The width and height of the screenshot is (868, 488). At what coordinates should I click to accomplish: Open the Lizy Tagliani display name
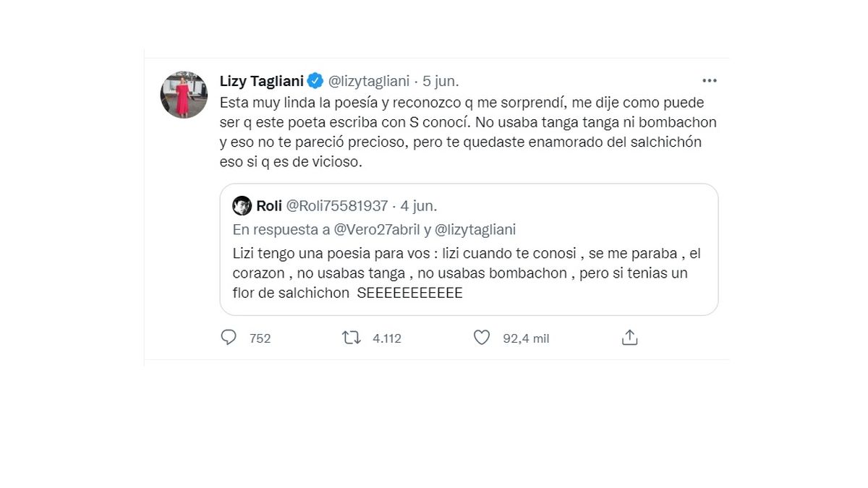(261, 80)
